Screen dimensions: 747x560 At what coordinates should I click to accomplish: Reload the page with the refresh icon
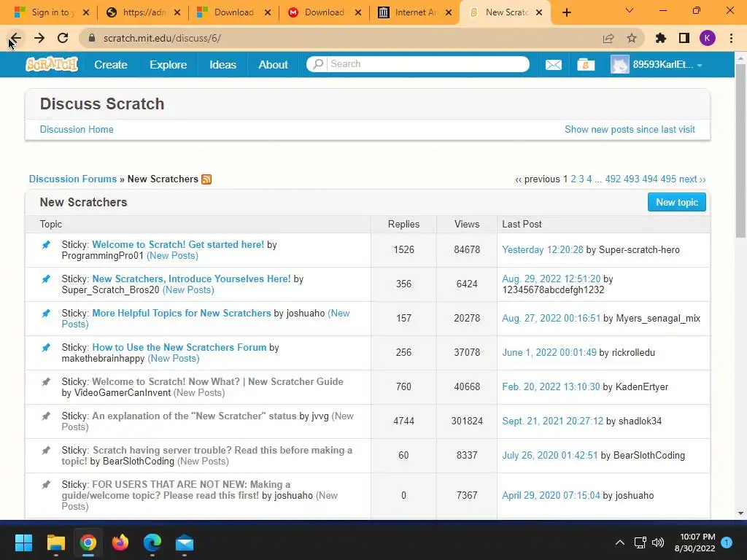click(x=63, y=38)
